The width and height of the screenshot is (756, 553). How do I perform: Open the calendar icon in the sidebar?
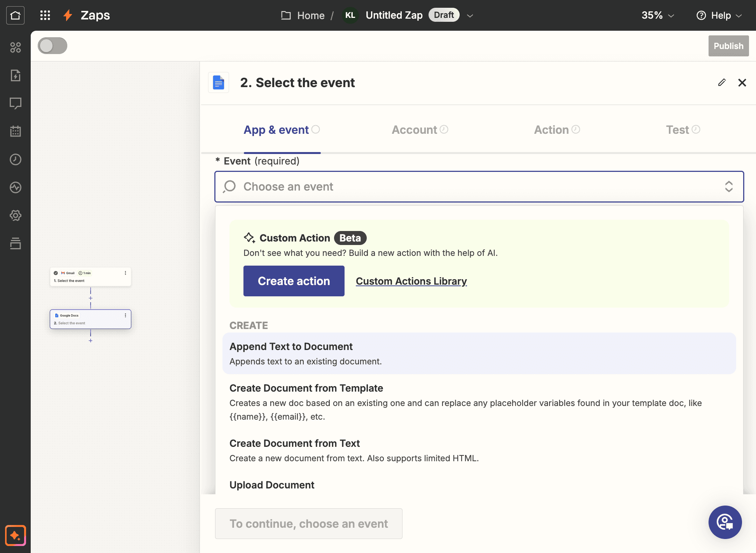point(16,131)
